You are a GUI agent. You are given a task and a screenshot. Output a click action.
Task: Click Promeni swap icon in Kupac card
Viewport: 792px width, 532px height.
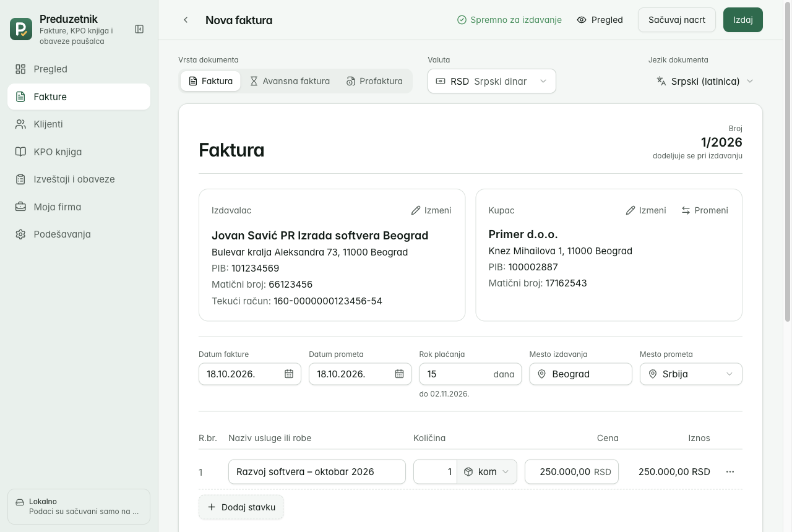(705, 210)
